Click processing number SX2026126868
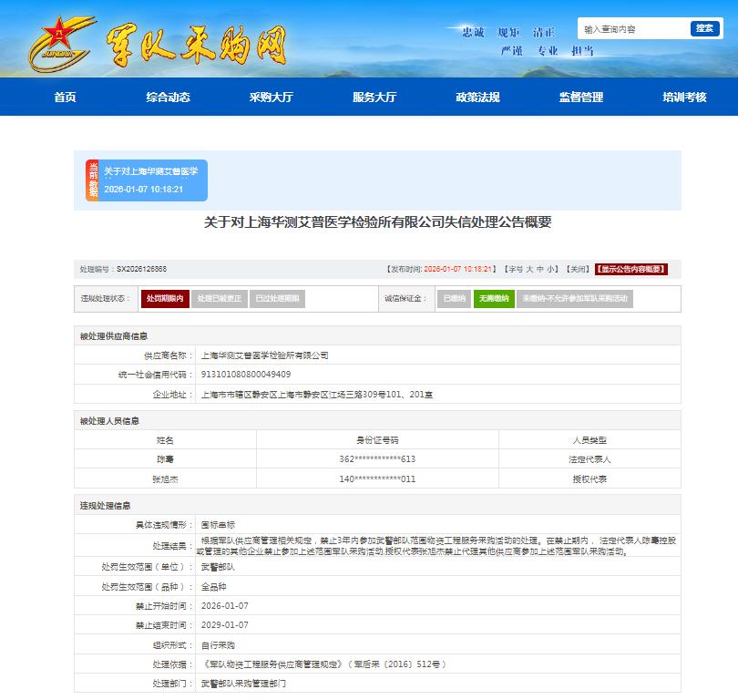738x700 pixels. (141, 269)
